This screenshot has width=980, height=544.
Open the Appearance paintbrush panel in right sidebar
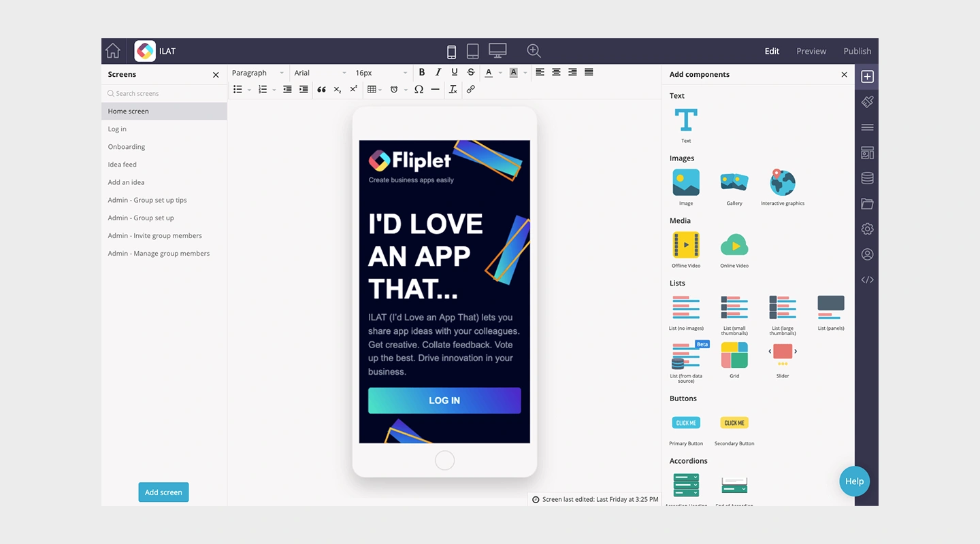[867, 102]
